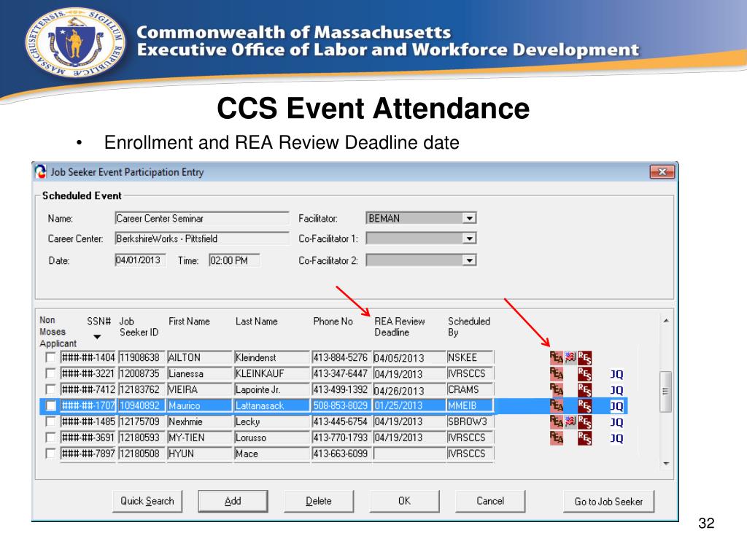Click the RES icon in the Kleindenst row
Image resolution: width=747 pixels, height=560 pixels.
pyautogui.click(x=584, y=357)
